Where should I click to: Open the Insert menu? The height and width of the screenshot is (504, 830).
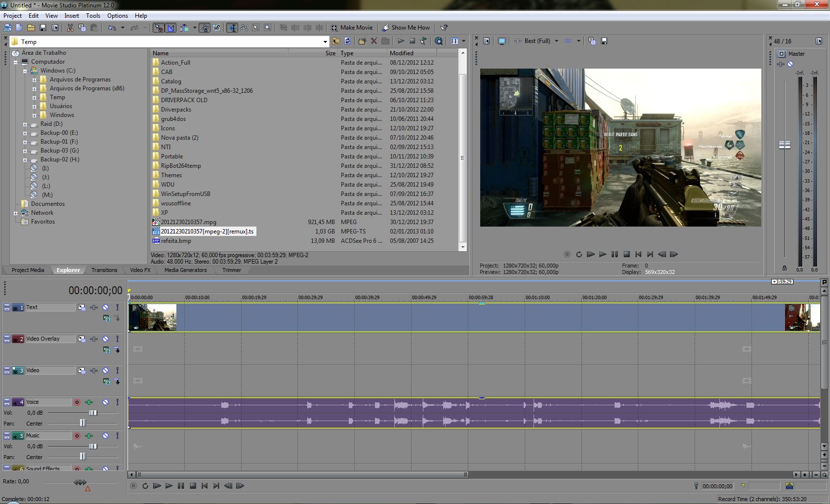coord(72,15)
